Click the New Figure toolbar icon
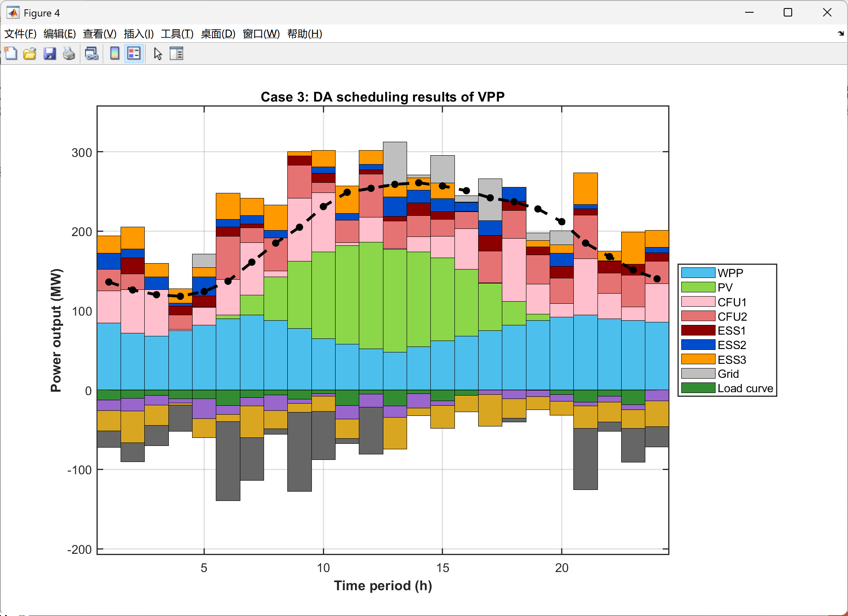This screenshot has width=848, height=616. point(11,54)
